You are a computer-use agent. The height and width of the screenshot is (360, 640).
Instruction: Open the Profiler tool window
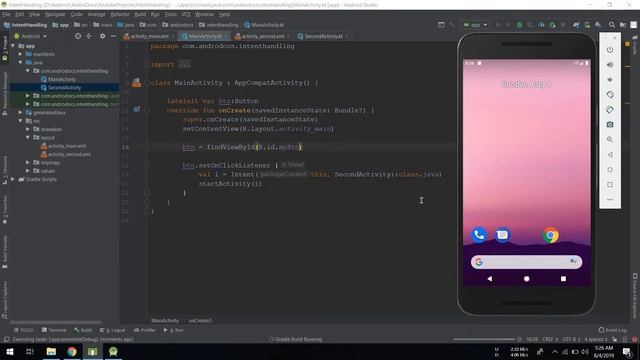click(145, 330)
